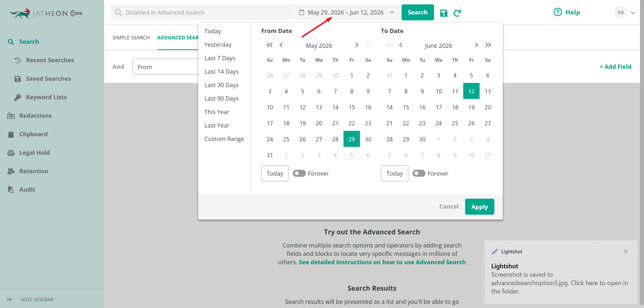Viewport: 644px width, 308px height.
Task: Select the Today preset range
Action: [213, 31]
